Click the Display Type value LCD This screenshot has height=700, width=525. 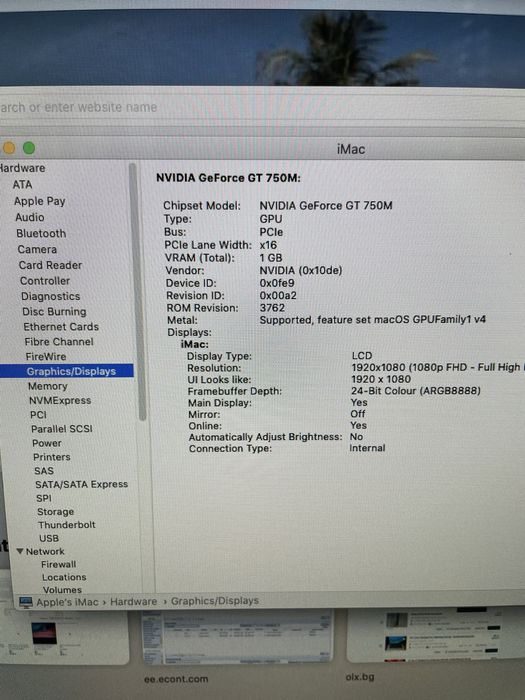pos(362,356)
